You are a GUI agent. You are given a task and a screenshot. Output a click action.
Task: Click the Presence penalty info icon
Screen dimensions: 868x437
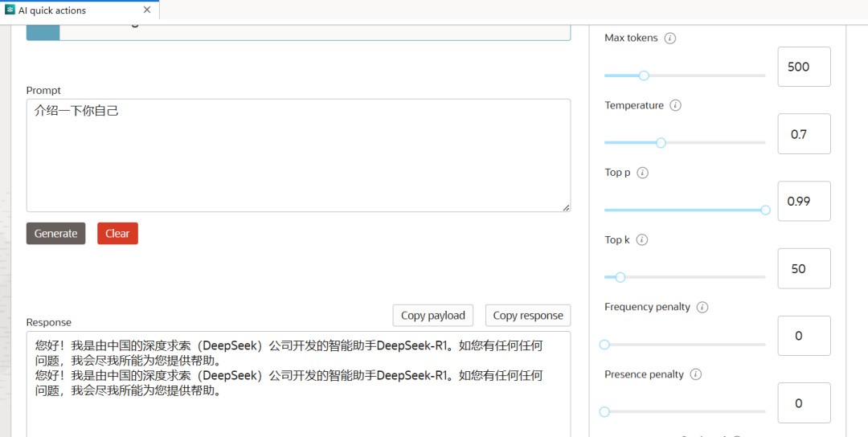coord(696,374)
